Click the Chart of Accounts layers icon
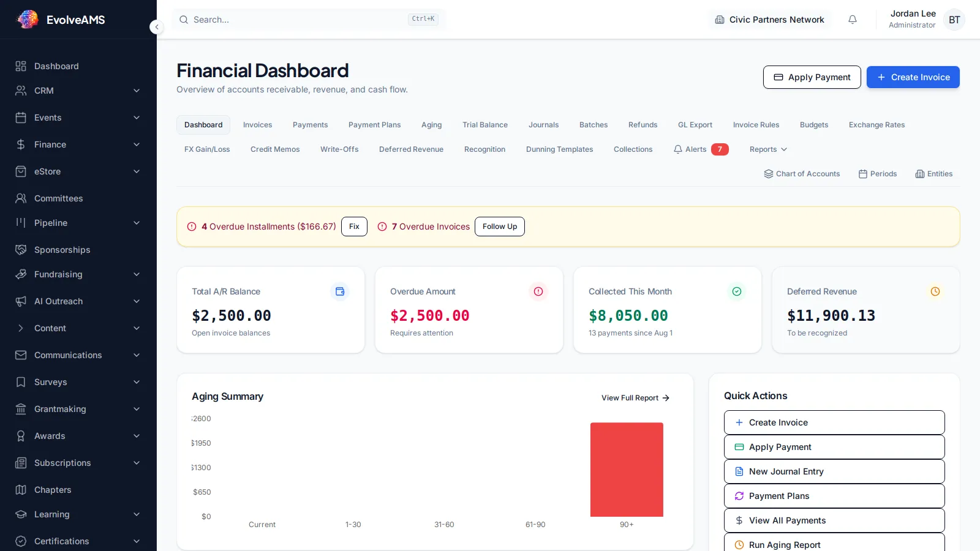The height and width of the screenshot is (551, 980). (769, 174)
